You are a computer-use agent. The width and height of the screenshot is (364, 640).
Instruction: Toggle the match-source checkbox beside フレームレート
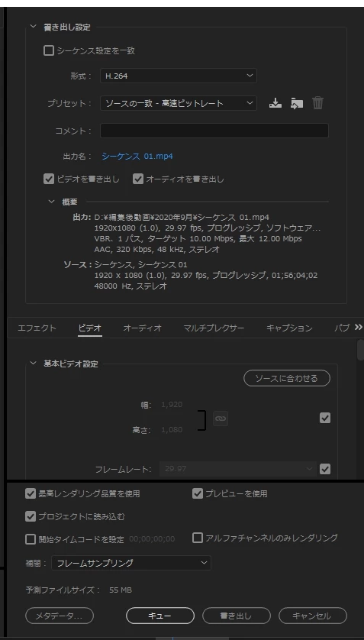(325, 469)
